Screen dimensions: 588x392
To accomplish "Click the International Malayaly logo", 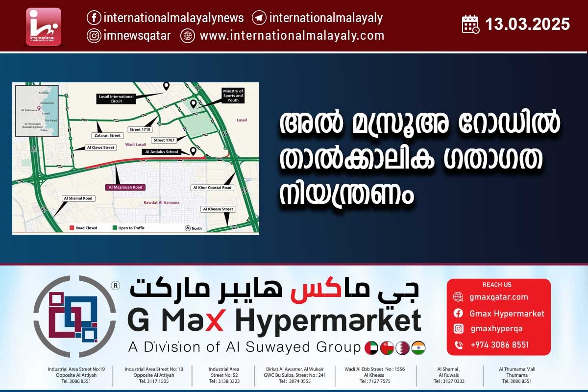I will [44, 26].
